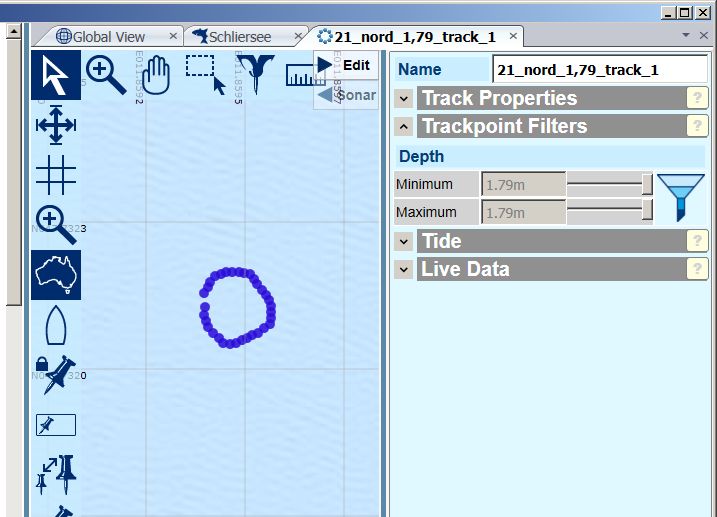Viewport: 717px width, 517px height.
Task: Toggle the pin label box icon
Action: coord(56,425)
